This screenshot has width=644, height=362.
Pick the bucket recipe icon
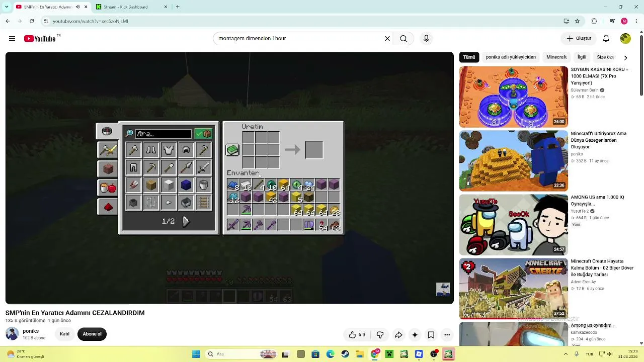[x=204, y=185]
